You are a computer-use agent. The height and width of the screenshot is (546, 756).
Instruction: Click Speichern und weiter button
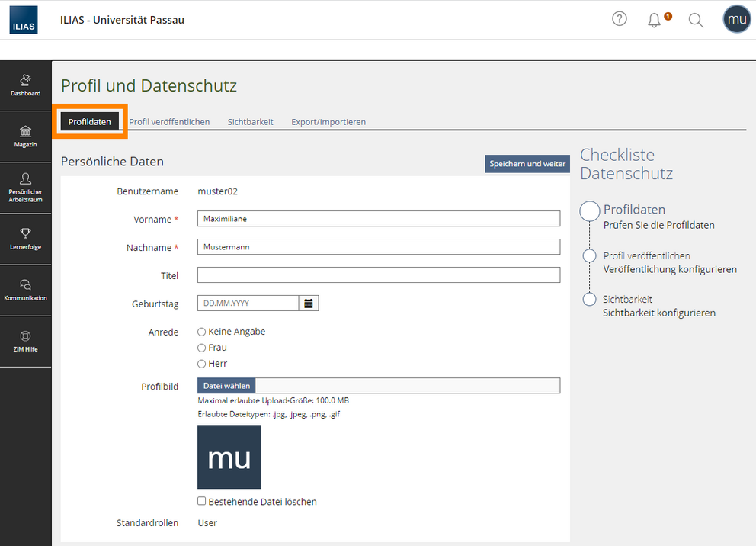[x=527, y=163]
